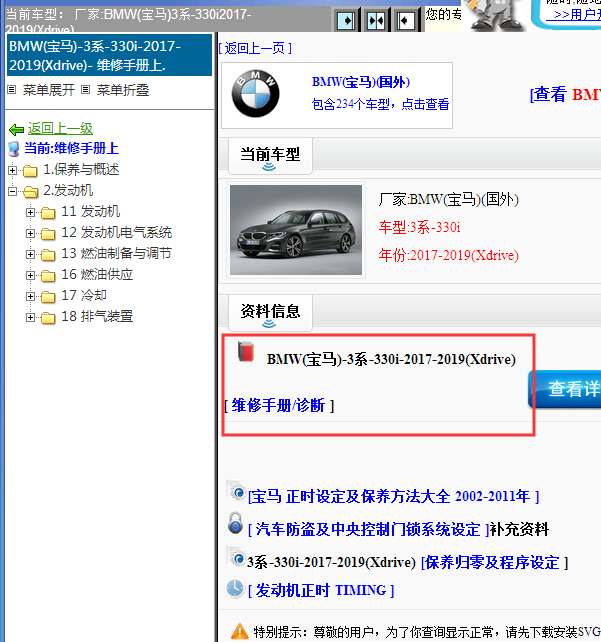The width and height of the screenshot is (601, 642).
Task: Click the blue 查看详 button
Action: (565, 389)
